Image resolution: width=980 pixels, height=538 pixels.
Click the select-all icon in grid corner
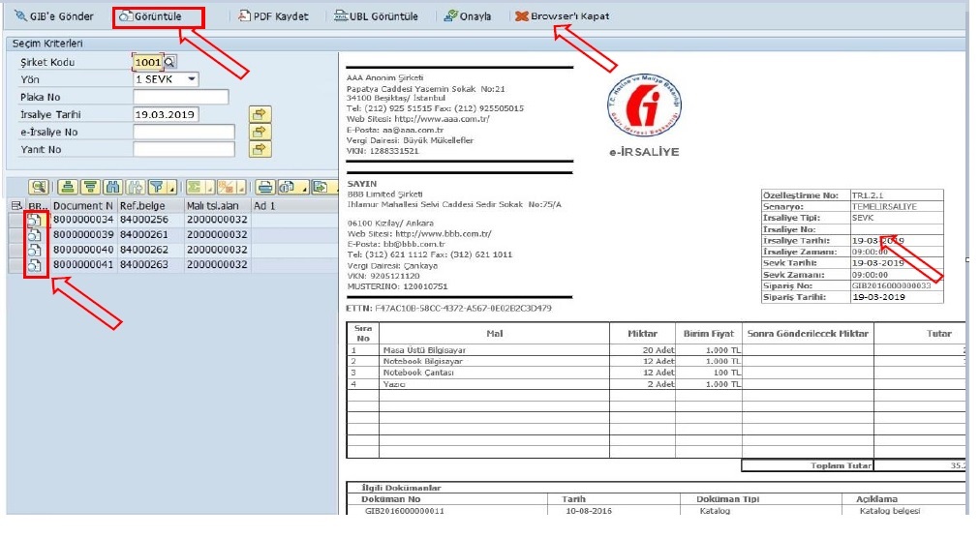[15, 205]
